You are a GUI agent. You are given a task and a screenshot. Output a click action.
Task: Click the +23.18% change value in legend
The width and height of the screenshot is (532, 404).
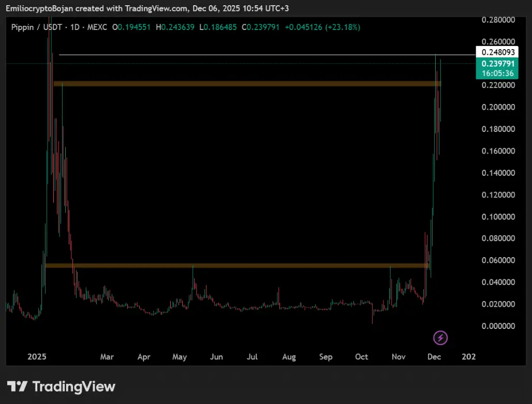[343, 27]
